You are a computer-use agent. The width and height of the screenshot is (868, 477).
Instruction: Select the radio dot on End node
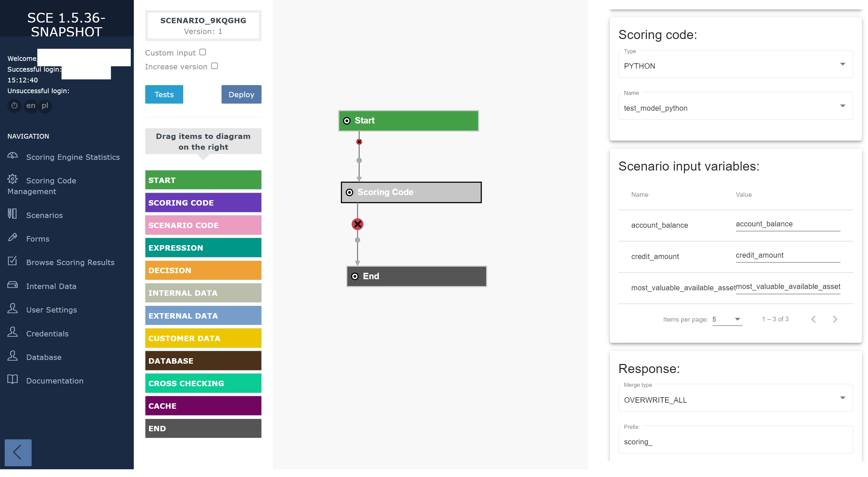point(355,277)
